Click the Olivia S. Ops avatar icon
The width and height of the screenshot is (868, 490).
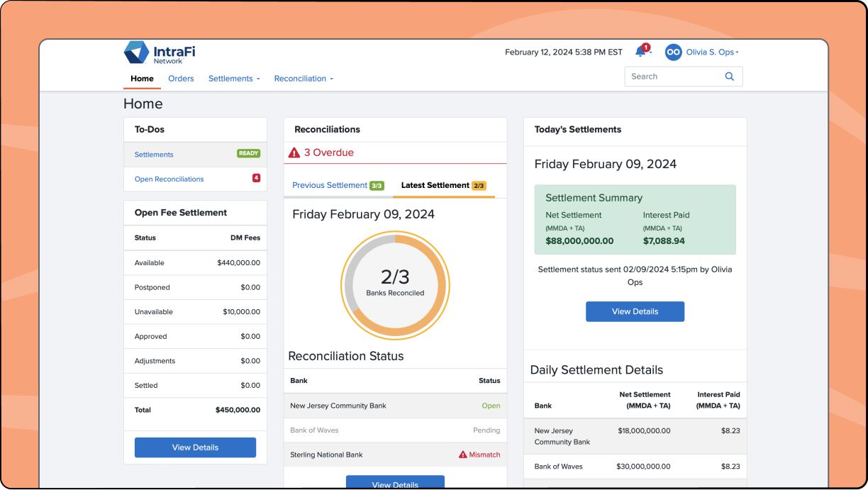[672, 52]
